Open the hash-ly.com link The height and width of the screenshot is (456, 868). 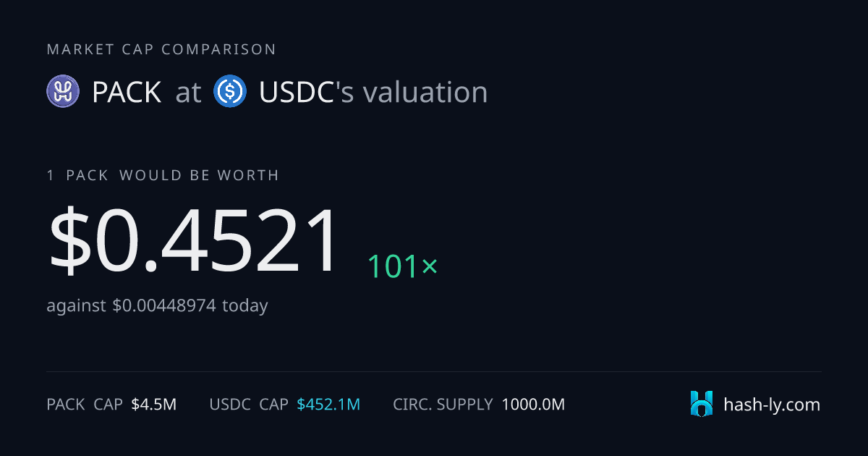click(772, 405)
